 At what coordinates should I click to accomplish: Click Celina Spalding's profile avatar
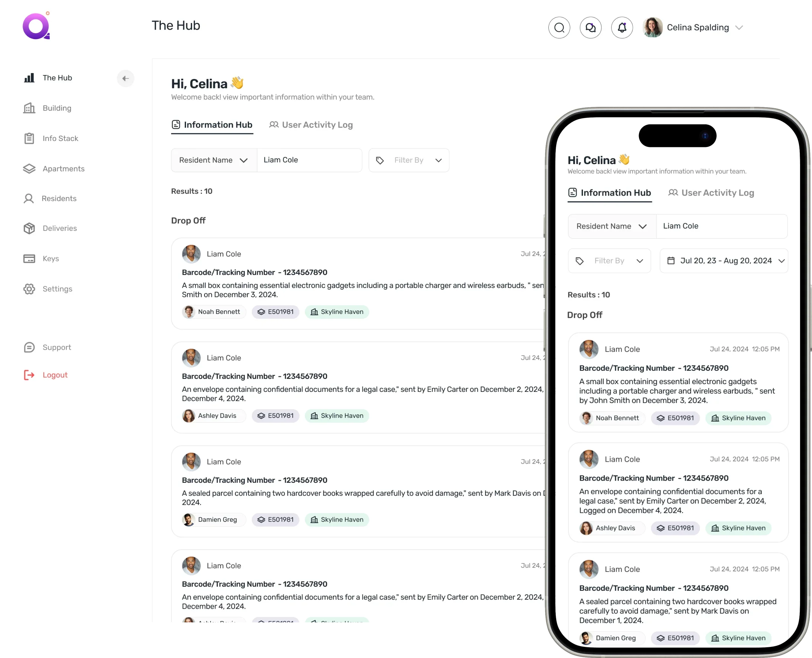652,28
